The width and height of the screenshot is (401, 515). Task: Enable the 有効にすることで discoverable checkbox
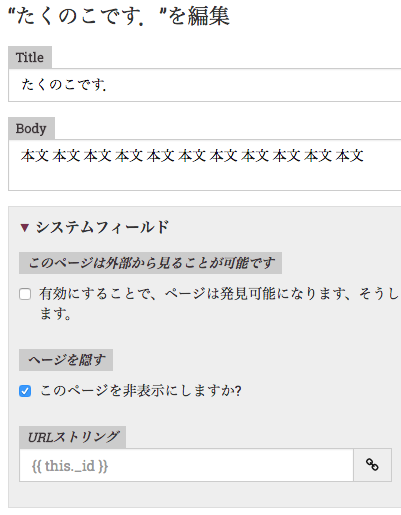tap(25, 294)
